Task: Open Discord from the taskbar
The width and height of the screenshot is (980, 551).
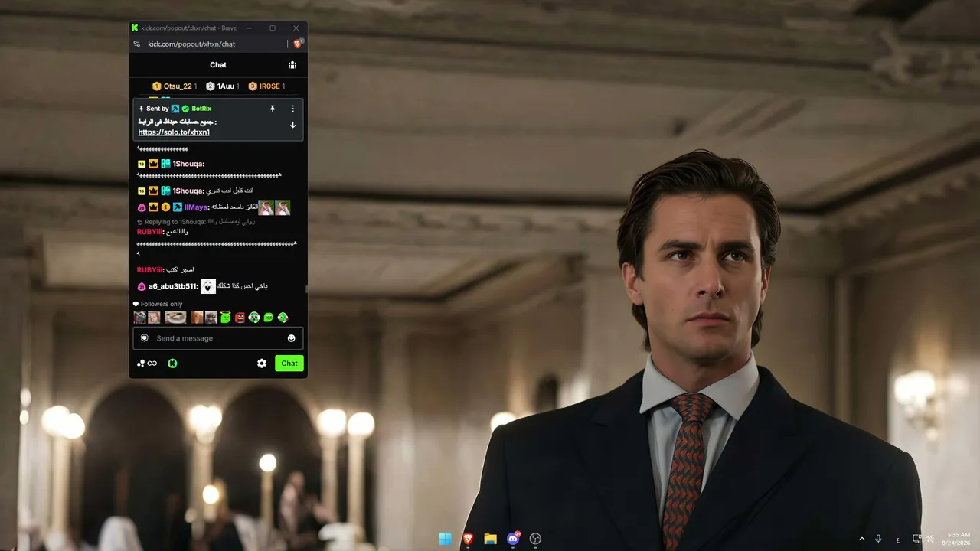Action: click(513, 539)
